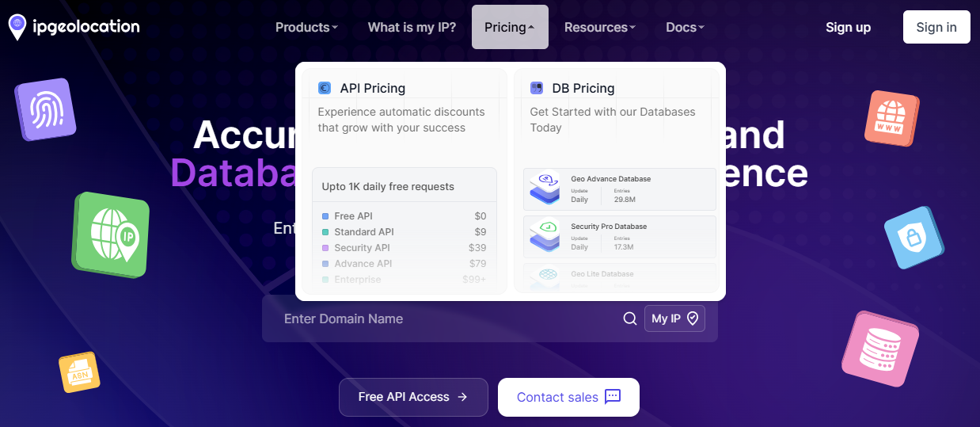Expand the Products dropdown menu
Image resolution: width=980 pixels, height=427 pixels.
[x=306, y=27]
